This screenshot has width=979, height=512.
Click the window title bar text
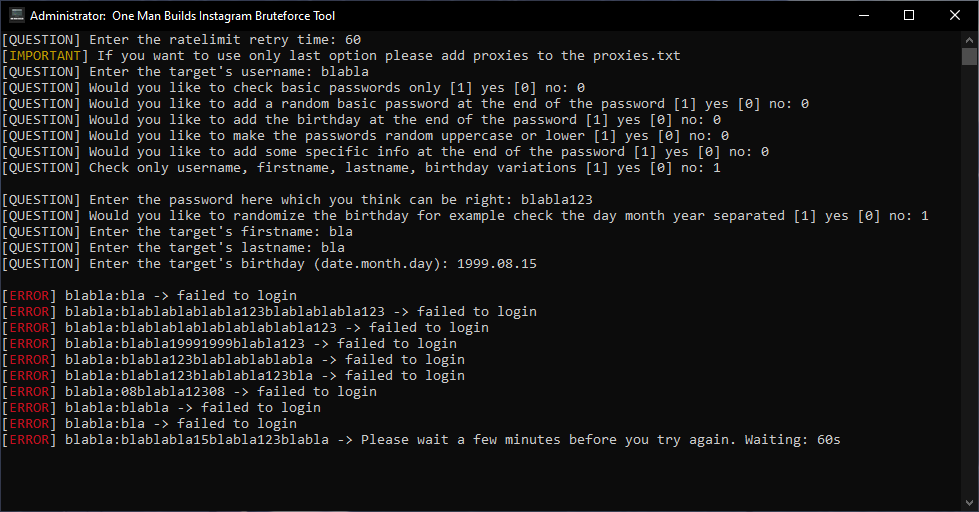182,16
